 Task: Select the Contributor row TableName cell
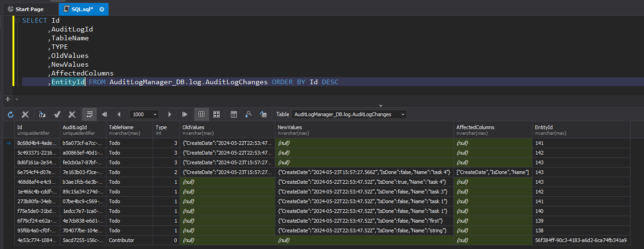point(130,240)
